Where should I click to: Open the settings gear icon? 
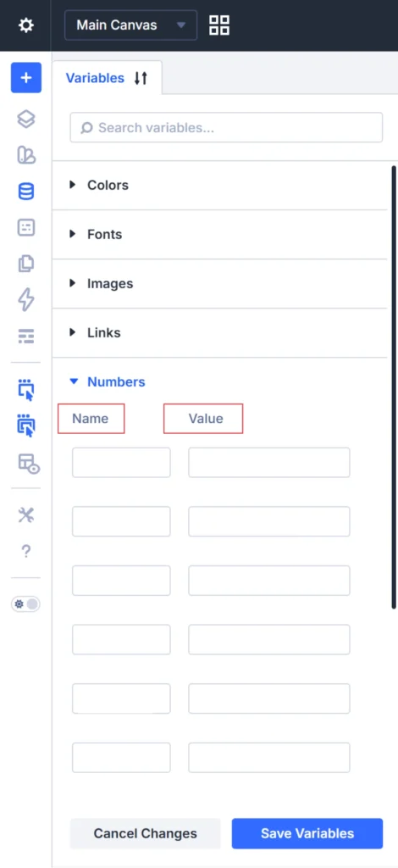point(26,25)
